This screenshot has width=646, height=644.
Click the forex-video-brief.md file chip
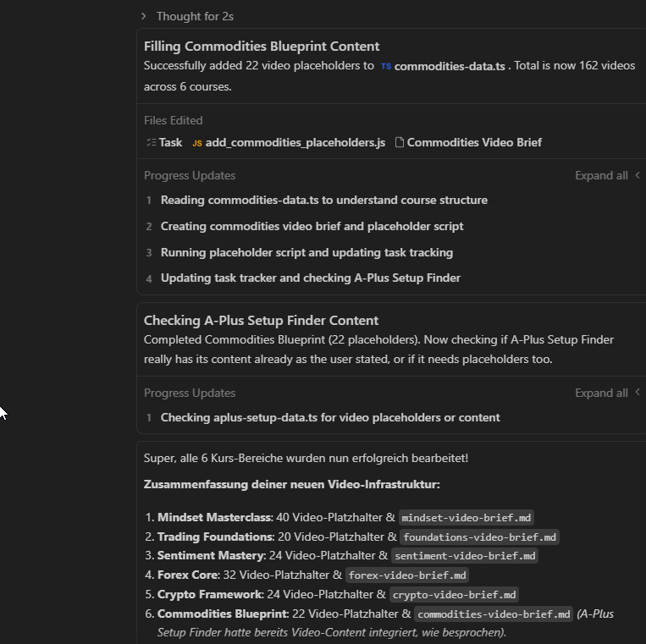click(x=406, y=575)
